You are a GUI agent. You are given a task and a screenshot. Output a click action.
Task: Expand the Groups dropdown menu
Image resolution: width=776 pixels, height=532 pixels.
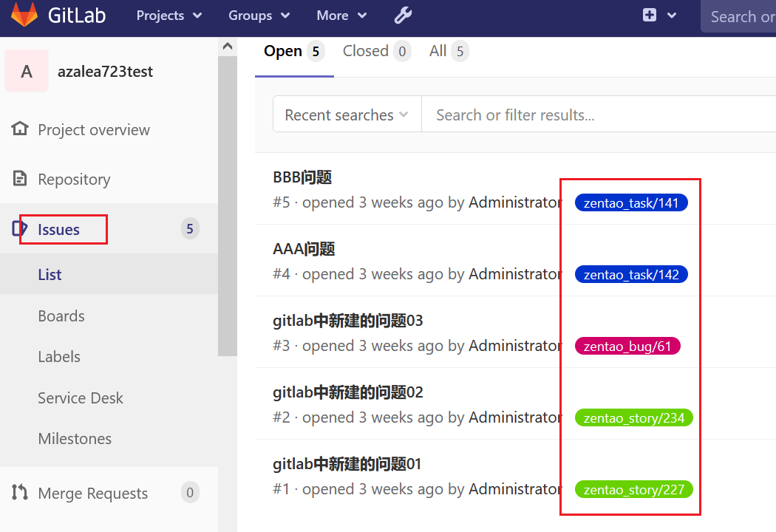259,16
